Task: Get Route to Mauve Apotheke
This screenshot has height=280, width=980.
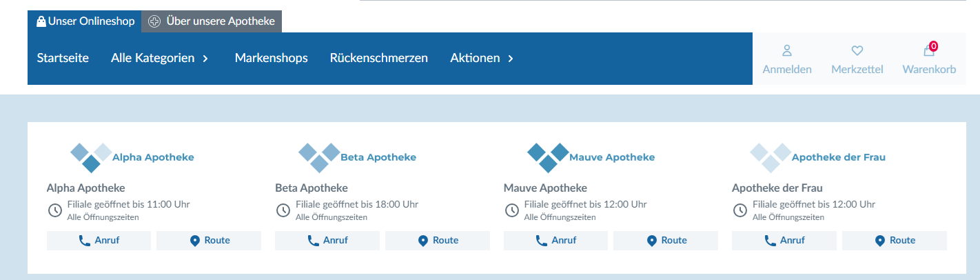Action: click(666, 241)
